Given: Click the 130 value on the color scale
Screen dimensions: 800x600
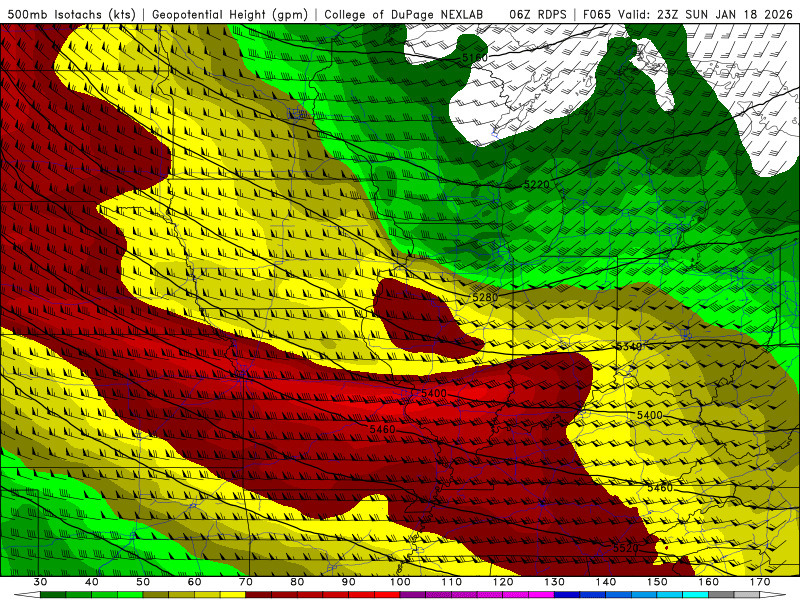Looking at the screenshot, I should click(554, 582).
